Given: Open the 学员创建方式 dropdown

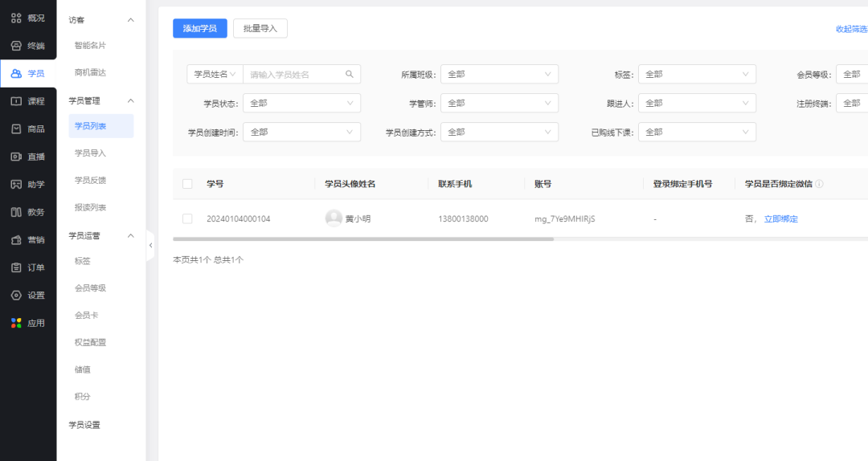Looking at the screenshot, I should (x=499, y=133).
